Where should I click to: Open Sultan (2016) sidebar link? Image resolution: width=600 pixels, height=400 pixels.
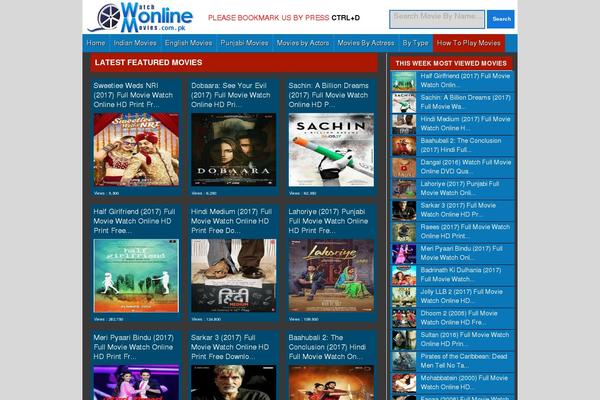465,339
